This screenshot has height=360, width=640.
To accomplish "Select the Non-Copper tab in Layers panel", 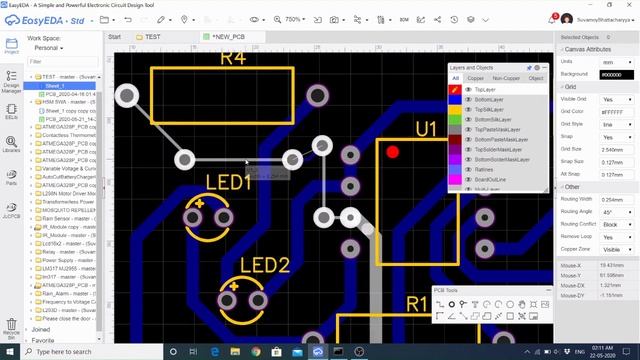I will (506, 78).
